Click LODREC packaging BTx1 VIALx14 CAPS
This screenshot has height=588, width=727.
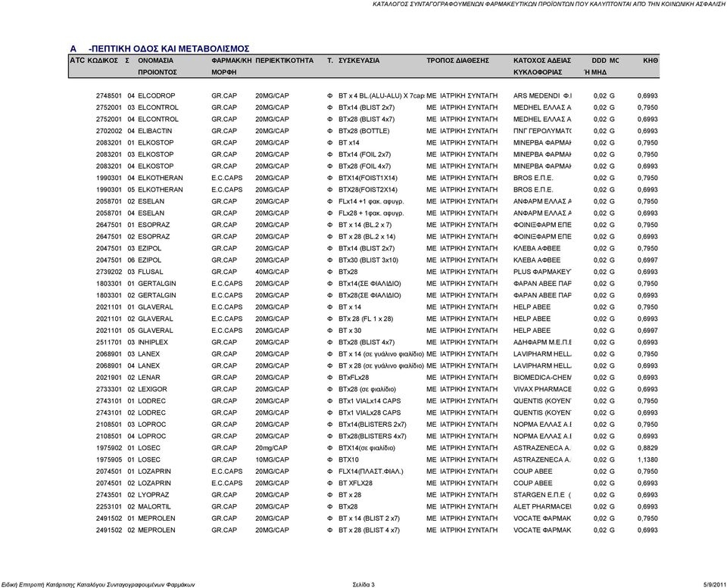pos(370,401)
